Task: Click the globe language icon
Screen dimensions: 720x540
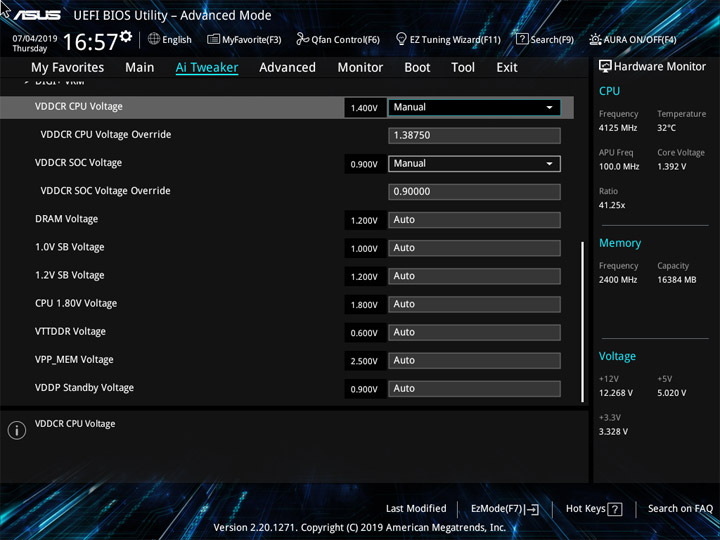Action: pyautogui.click(x=154, y=39)
